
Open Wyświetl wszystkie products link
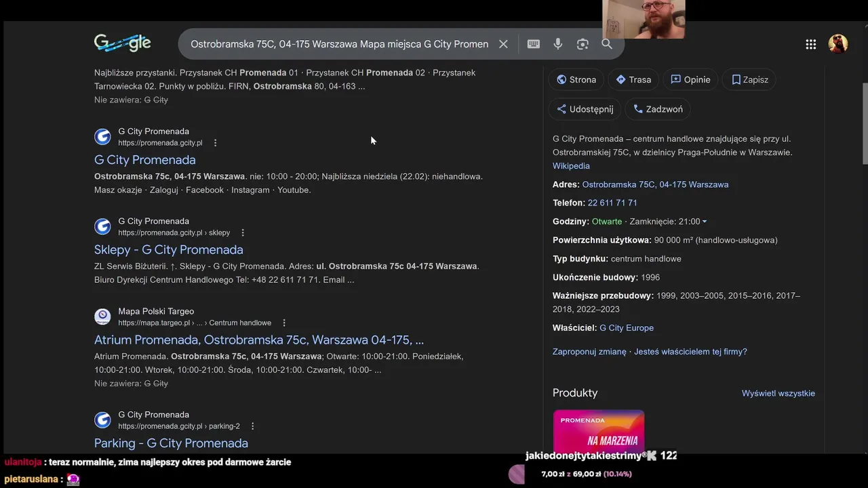coord(778,393)
